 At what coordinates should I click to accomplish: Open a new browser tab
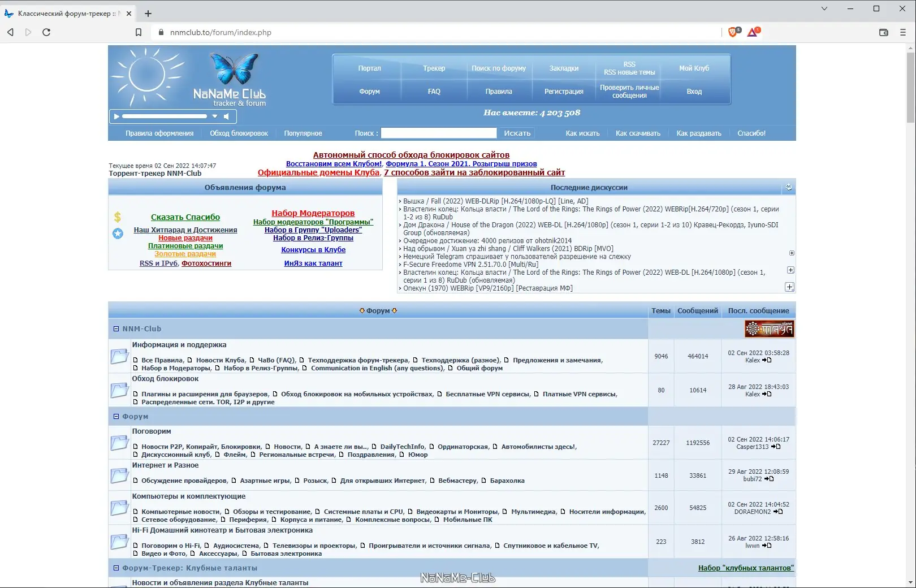point(148,14)
